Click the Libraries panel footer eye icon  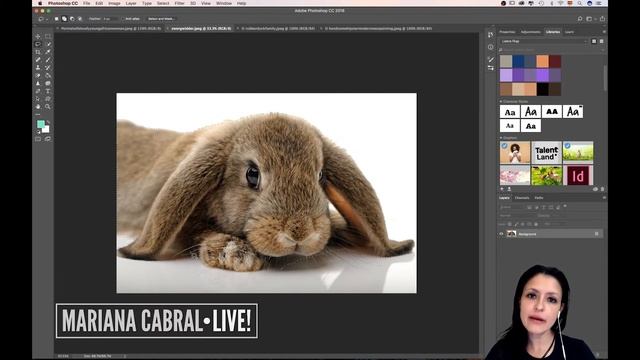(x=595, y=189)
